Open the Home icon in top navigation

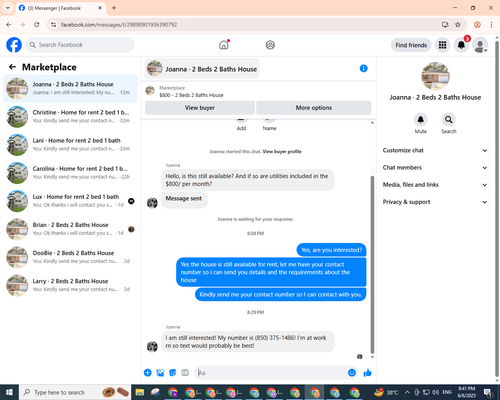(224, 45)
